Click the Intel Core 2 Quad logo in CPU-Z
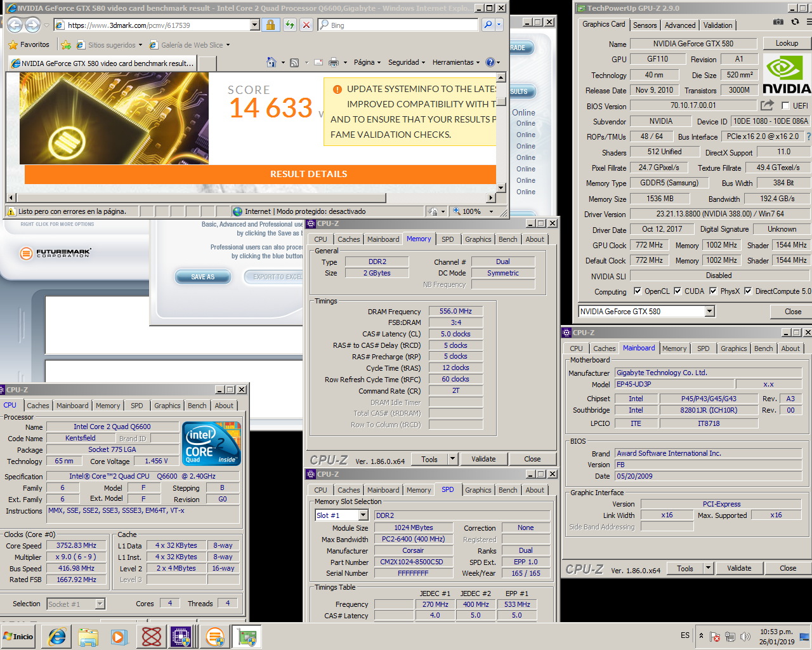Viewport: 812px width, 650px height. (x=212, y=443)
